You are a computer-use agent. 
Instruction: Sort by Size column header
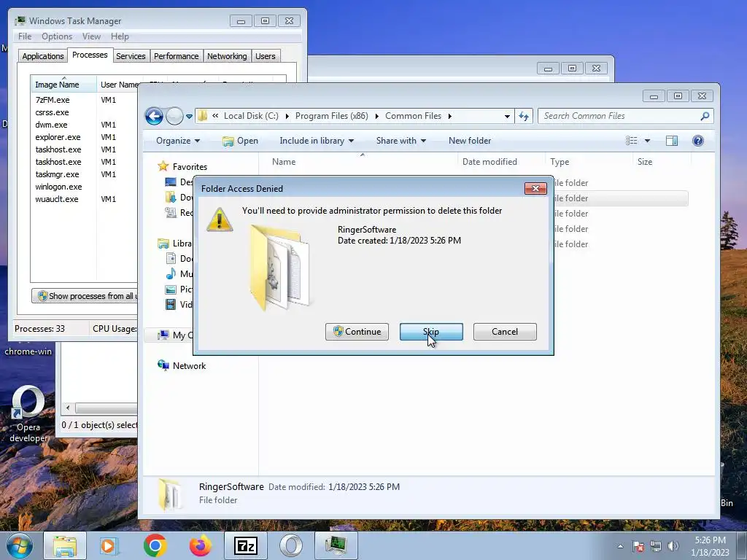[x=661, y=162]
